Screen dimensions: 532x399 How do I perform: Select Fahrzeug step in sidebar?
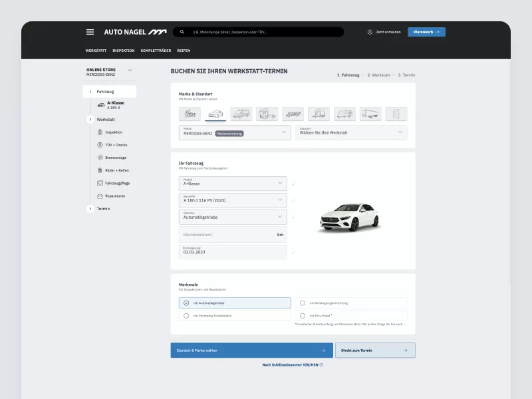pyautogui.click(x=109, y=92)
